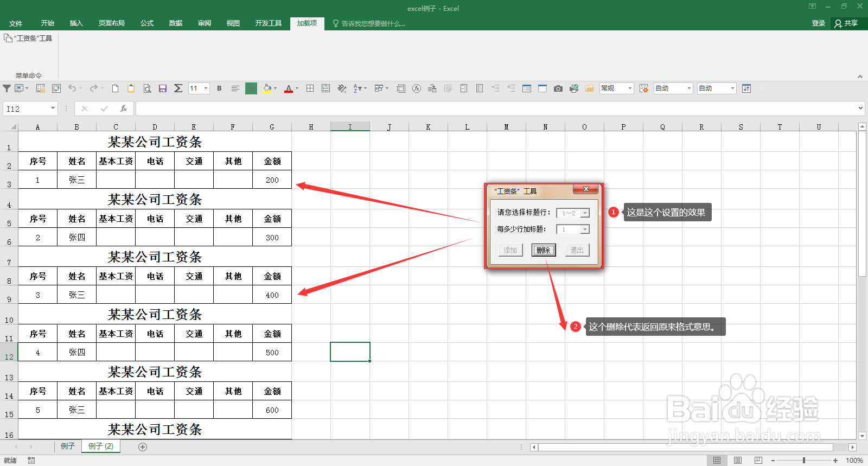The width and height of the screenshot is (868, 466).
Task: Click the zoom in plus button
Action: click(x=835, y=460)
